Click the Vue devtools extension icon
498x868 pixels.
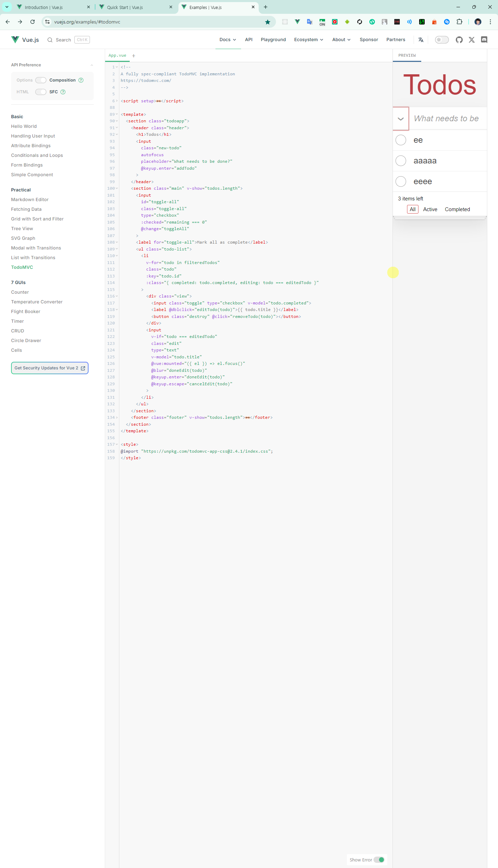coord(297,22)
